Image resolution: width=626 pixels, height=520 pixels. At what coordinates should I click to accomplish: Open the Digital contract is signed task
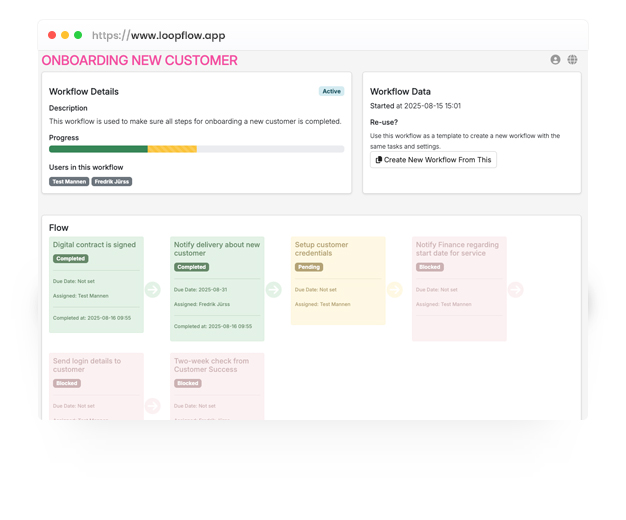pos(94,245)
